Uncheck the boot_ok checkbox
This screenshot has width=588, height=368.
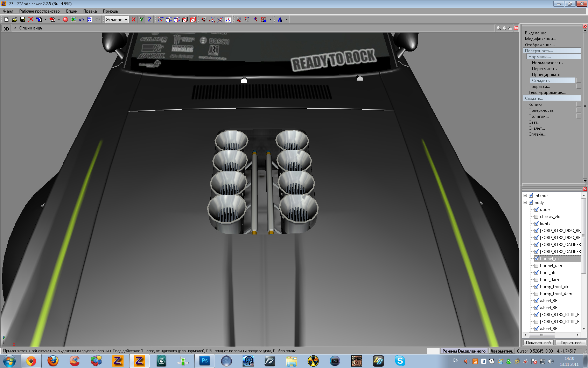(537, 273)
